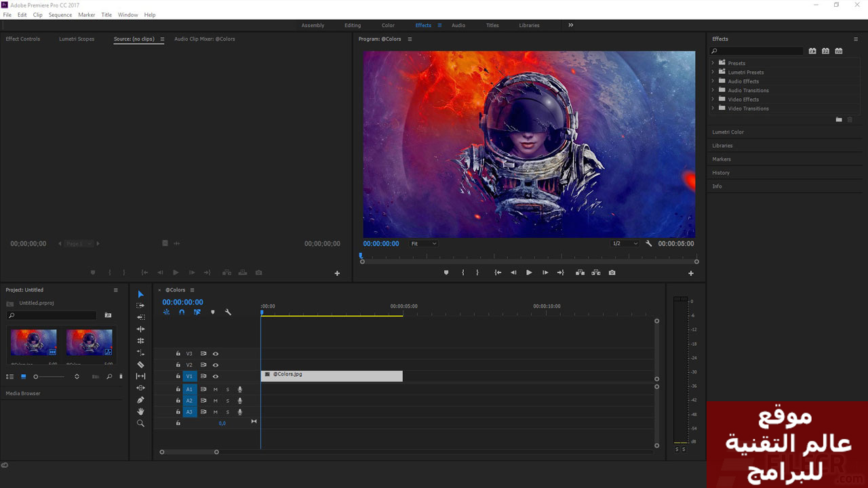Show more workspaces with double chevron

[x=570, y=25]
